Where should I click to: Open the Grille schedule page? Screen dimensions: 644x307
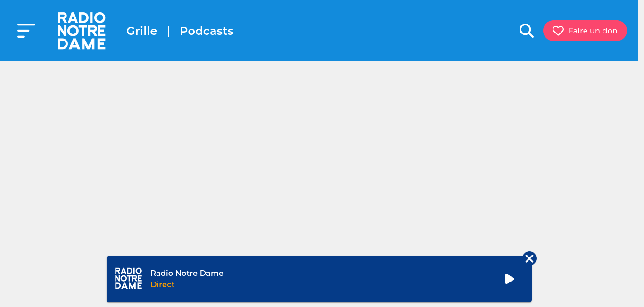(141, 31)
